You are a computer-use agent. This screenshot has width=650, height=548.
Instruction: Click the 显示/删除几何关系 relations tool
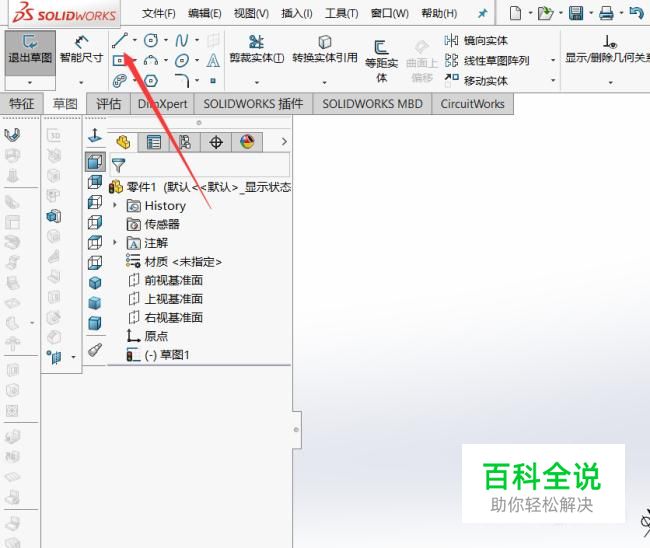pyautogui.click(x=608, y=50)
